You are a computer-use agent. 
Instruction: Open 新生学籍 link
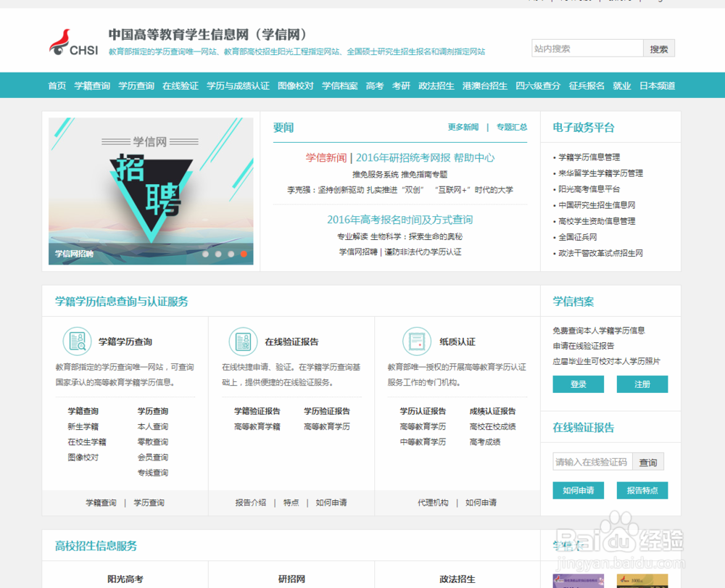pos(83,426)
